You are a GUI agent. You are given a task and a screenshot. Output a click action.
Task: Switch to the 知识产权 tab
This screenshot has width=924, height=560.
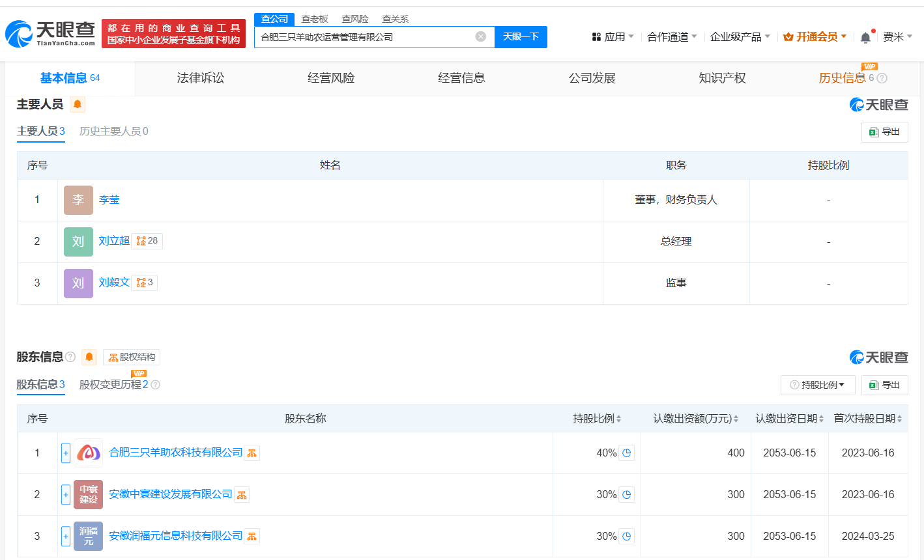pos(722,78)
